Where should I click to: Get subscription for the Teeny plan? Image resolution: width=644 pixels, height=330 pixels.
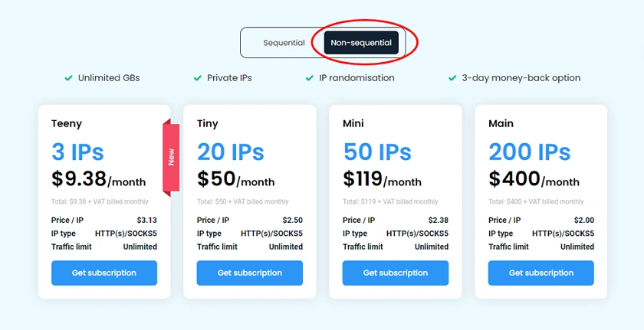[104, 273]
